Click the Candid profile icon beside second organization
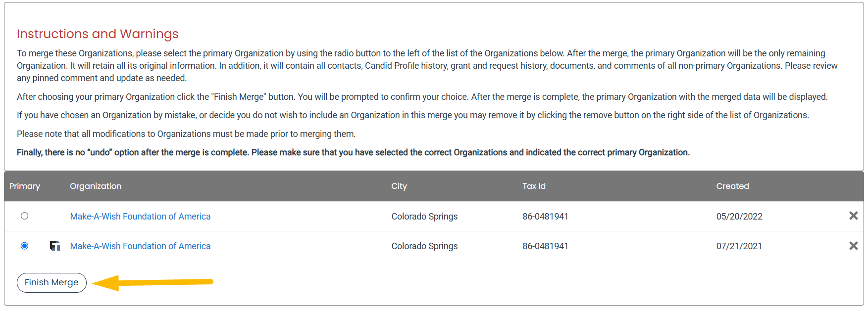 tap(55, 246)
